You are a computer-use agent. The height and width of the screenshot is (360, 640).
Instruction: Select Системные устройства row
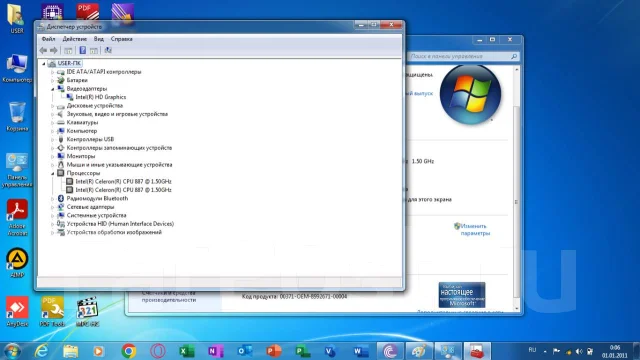coord(96,215)
